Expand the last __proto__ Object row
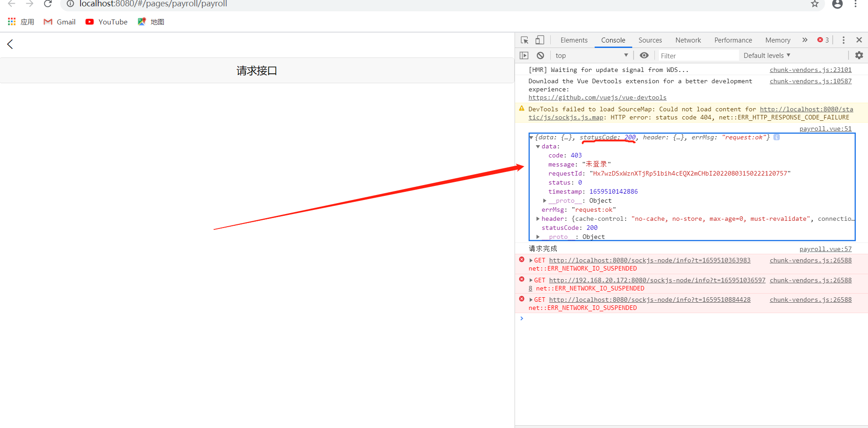 tap(538, 237)
